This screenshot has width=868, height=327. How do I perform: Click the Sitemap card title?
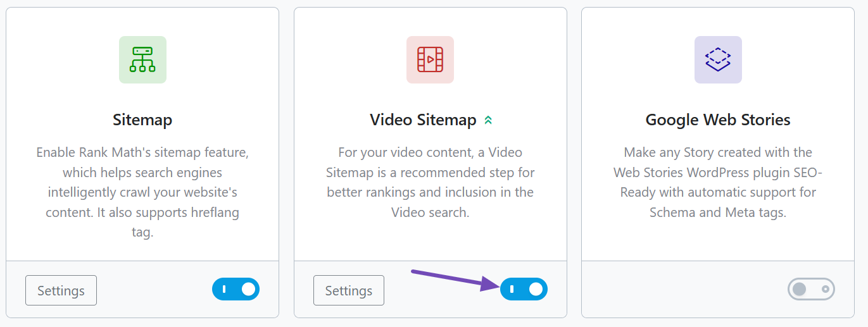(142, 120)
